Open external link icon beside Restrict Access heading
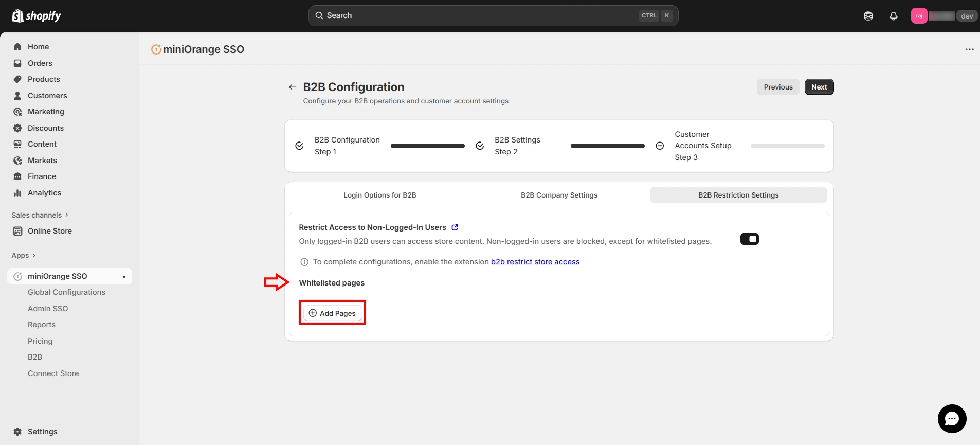Screen dimensions: 980x445 click(455, 227)
